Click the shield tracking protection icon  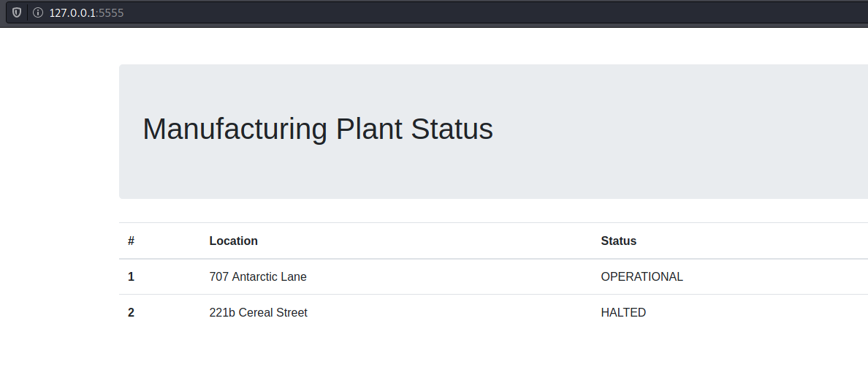click(x=17, y=12)
